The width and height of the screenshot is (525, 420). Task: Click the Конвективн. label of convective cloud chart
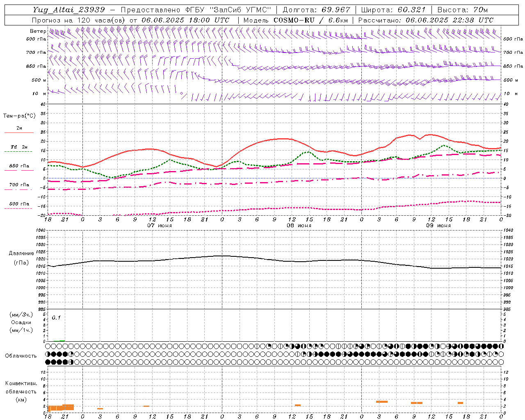point(21,383)
